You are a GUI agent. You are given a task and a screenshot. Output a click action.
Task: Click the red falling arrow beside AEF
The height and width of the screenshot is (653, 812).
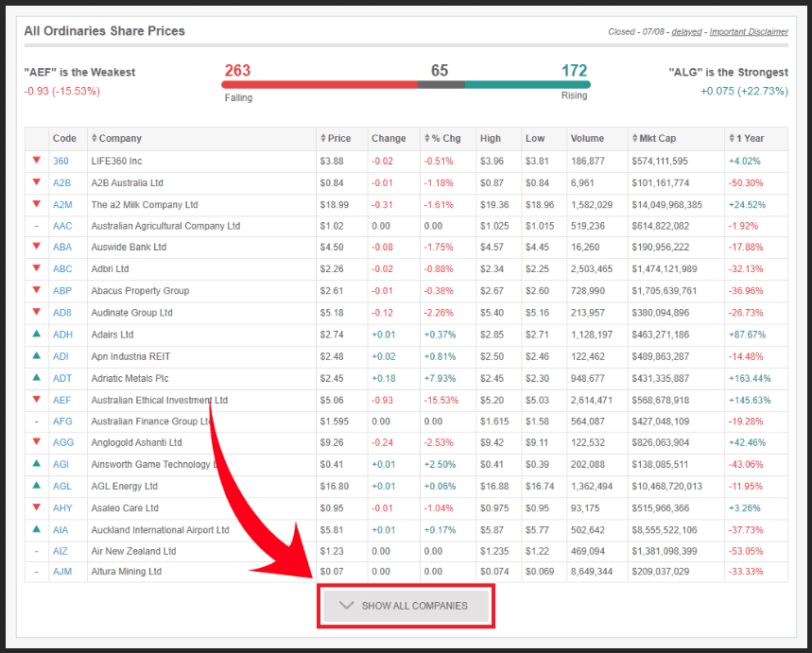[36, 399]
